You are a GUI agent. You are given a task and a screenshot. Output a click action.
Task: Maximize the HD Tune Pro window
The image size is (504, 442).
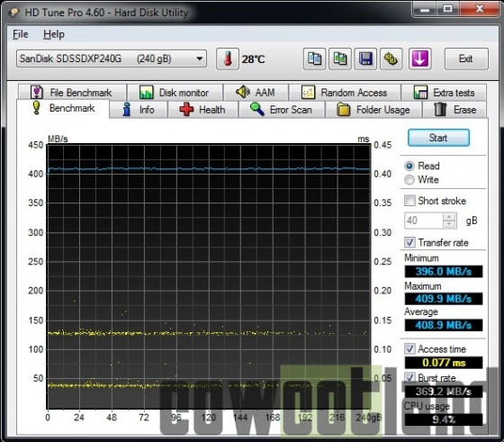[447, 9]
